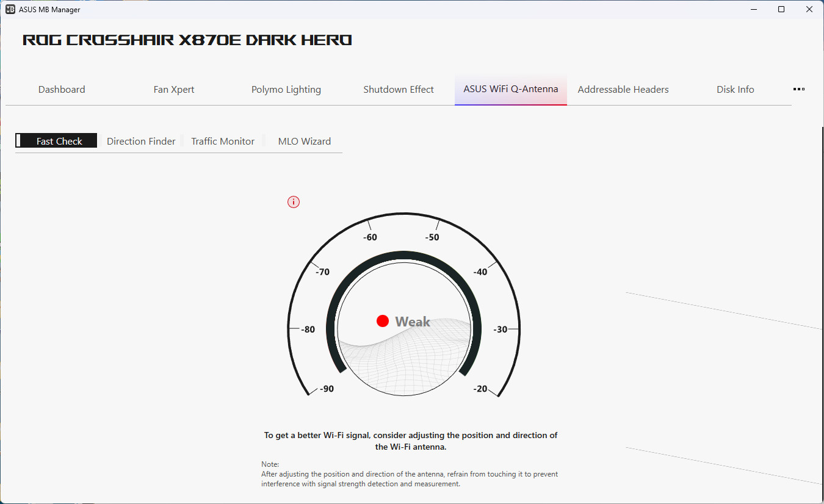Select the Fast Check sub-tab

click(x=59, y=141)
